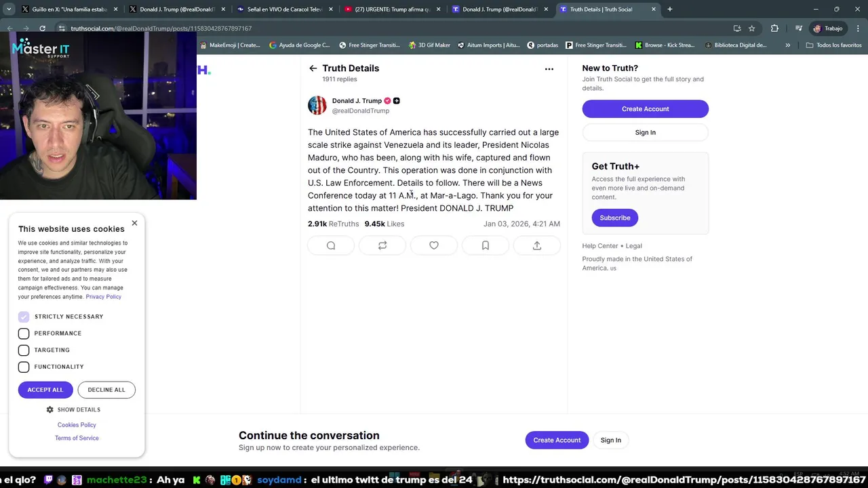Click the verified badge next to Trump's name
Image resolution: width=868 pixels, height=488 pixels.
point(387,101)
